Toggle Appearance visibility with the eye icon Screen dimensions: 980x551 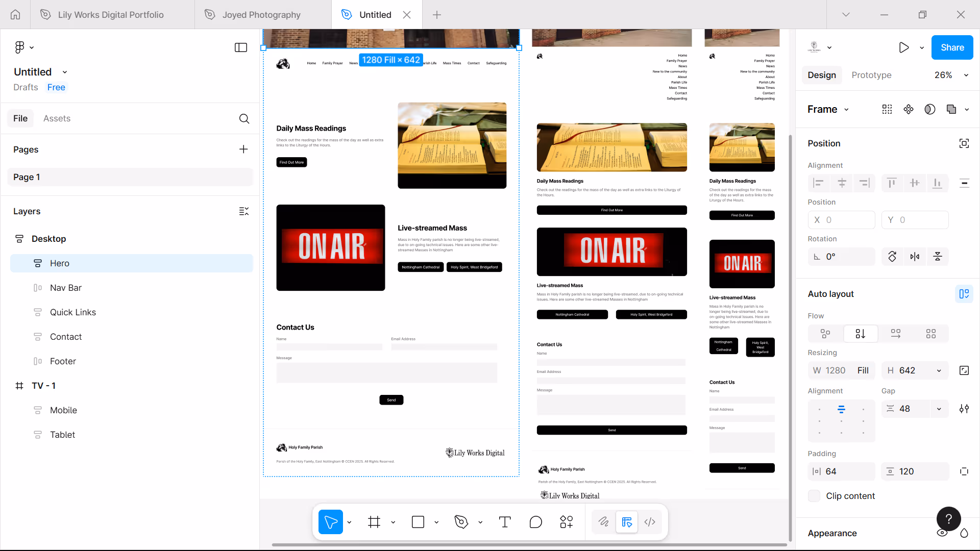pyautogui.click(x=942, y=533)
